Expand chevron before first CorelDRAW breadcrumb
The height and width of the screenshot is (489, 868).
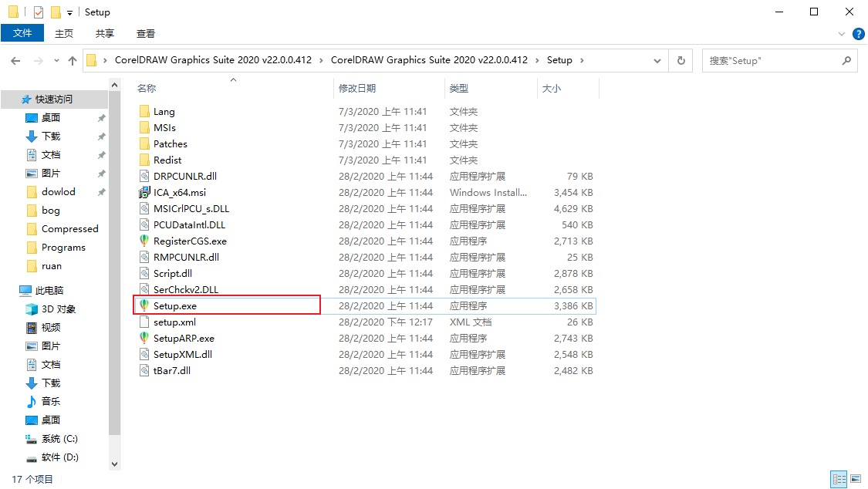tap(105, 60)
